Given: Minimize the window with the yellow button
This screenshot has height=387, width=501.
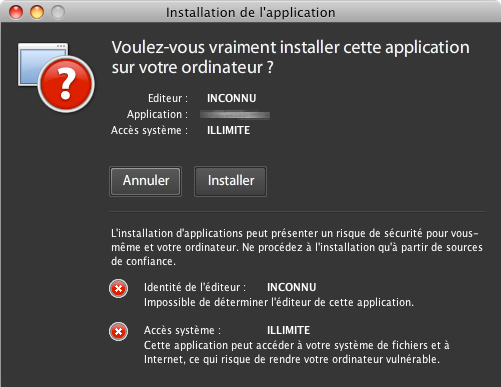Looking at the screenshot, I should (37, 12).
